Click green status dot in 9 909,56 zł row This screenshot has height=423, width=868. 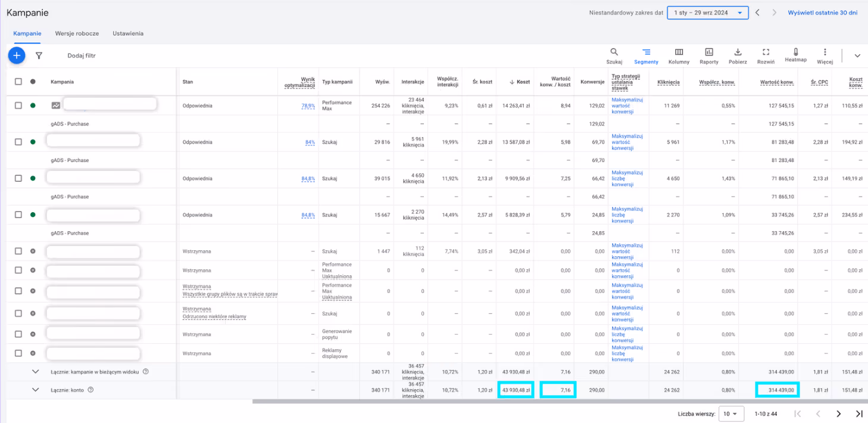[33, 178]
